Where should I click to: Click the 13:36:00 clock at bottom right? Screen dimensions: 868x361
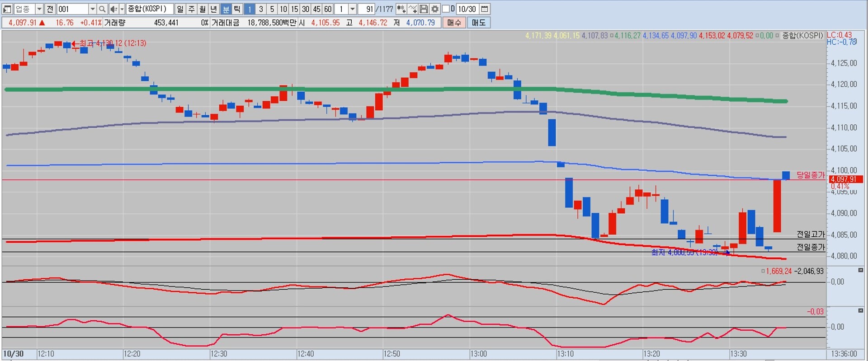point(844,354)
